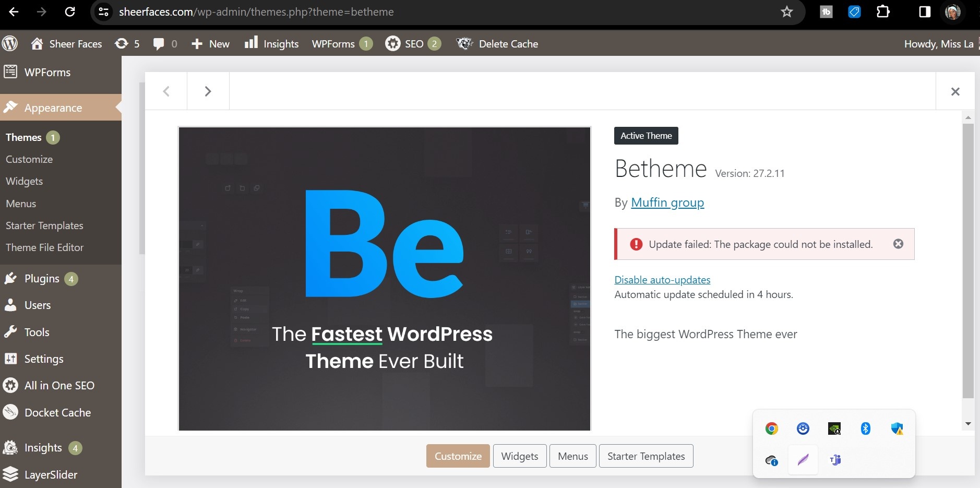Open the New content menu

(210, 44)
